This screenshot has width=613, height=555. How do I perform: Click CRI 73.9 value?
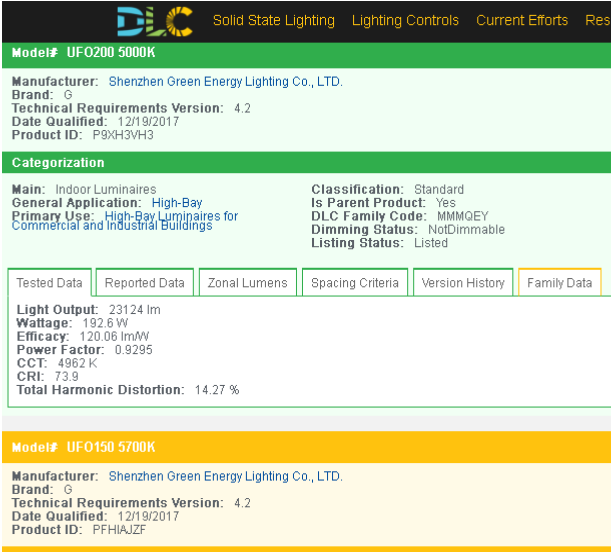pyautogui.click(x=66, y=376)
